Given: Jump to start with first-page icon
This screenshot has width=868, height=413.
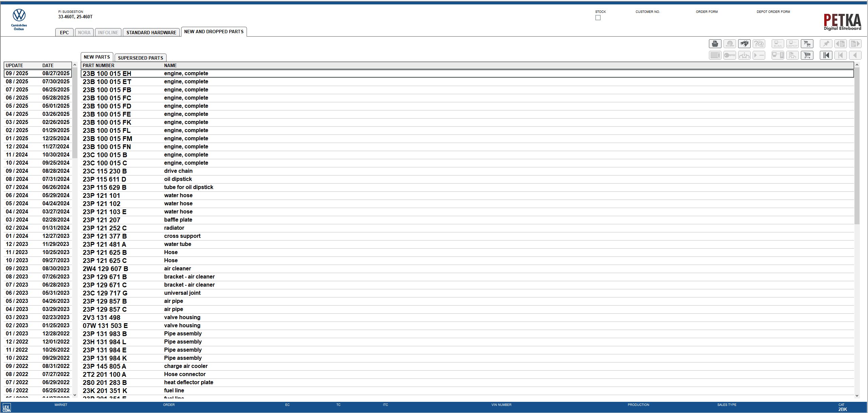Looking at the screenshot, I should [826, 55].
